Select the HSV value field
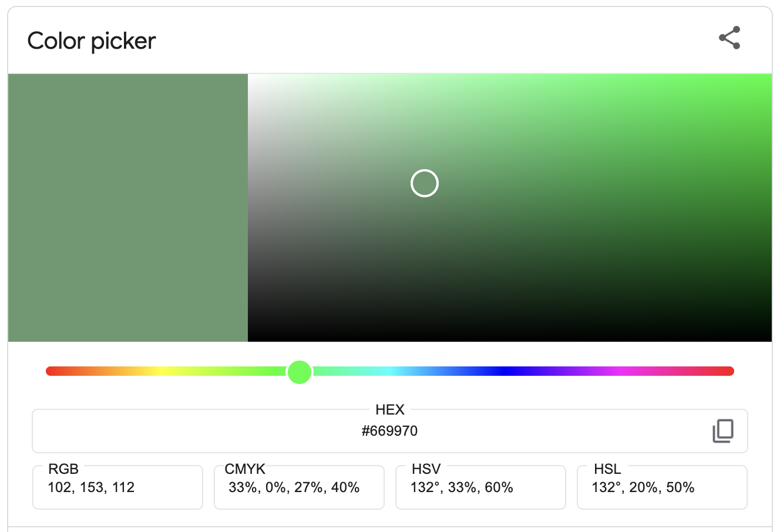The height and width of the screenshot is (532, 780). coord(480,487)
